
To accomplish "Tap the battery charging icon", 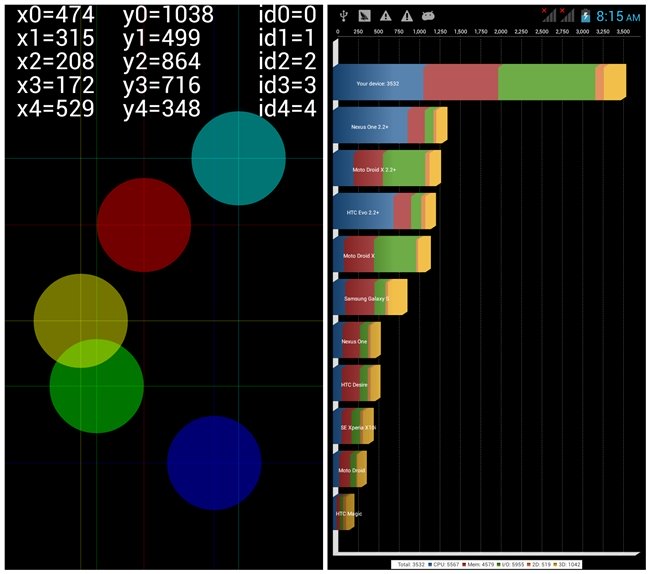I will pyautogui.click(x=585, y=16).
